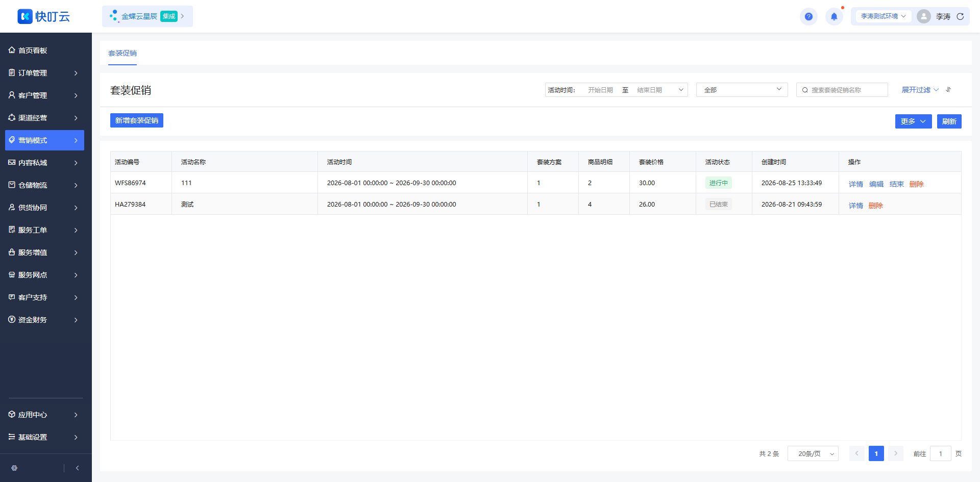980x482 pixels.
Task: Open the 20条/页 page size dropdown
Action: click(813, 453)
